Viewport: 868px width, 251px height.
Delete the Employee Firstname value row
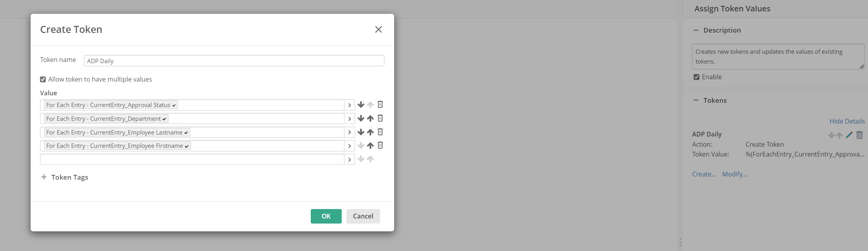380,146
